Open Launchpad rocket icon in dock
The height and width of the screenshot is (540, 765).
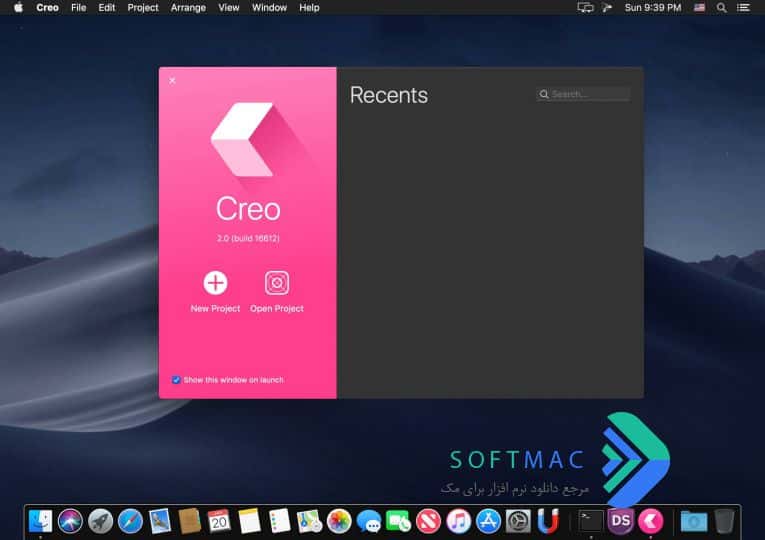click(101, 520)
